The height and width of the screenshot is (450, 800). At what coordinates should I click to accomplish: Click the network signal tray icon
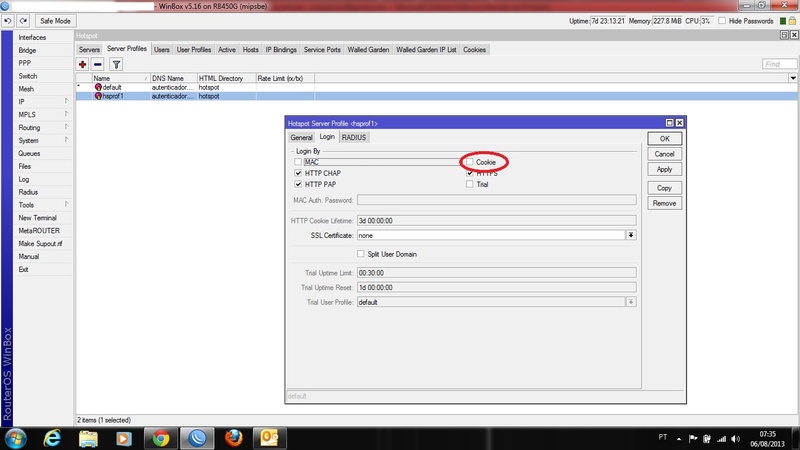(x=721, y=439)
